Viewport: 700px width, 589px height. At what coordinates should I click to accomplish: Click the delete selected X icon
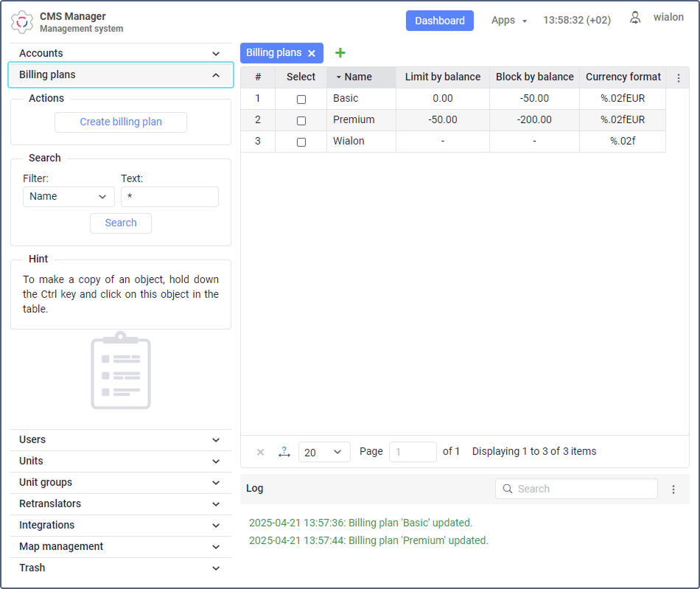coord(261,452)
